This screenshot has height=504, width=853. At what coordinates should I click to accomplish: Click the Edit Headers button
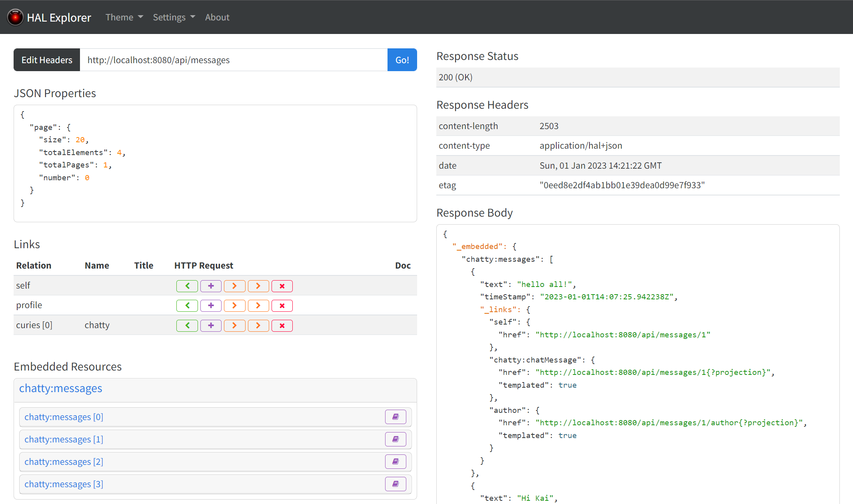tap(47, 60)
